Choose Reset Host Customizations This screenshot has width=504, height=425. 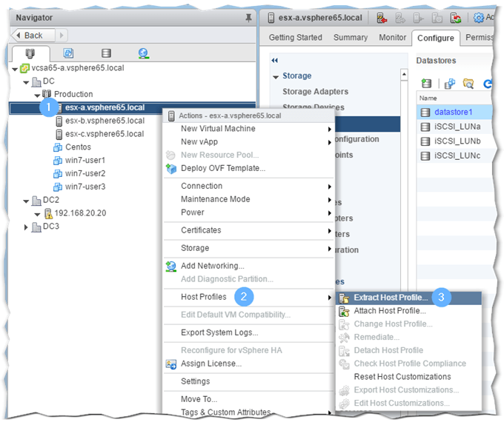point(408,377)
